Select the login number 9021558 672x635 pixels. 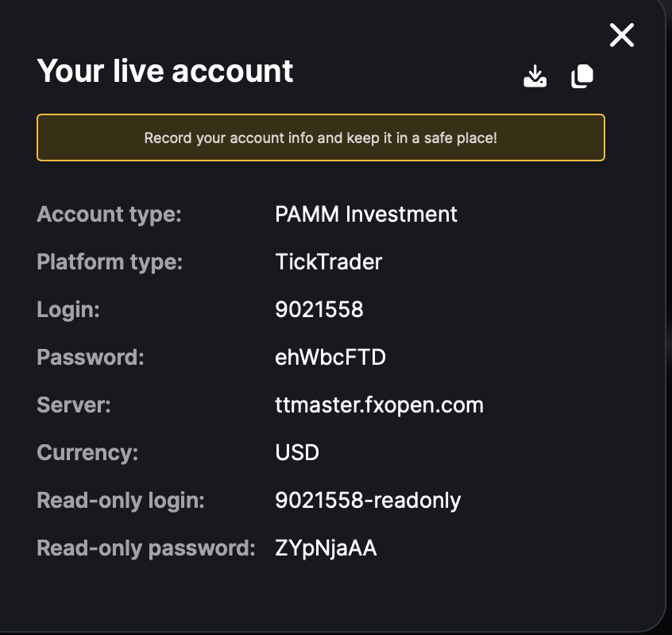click(319, 309)
